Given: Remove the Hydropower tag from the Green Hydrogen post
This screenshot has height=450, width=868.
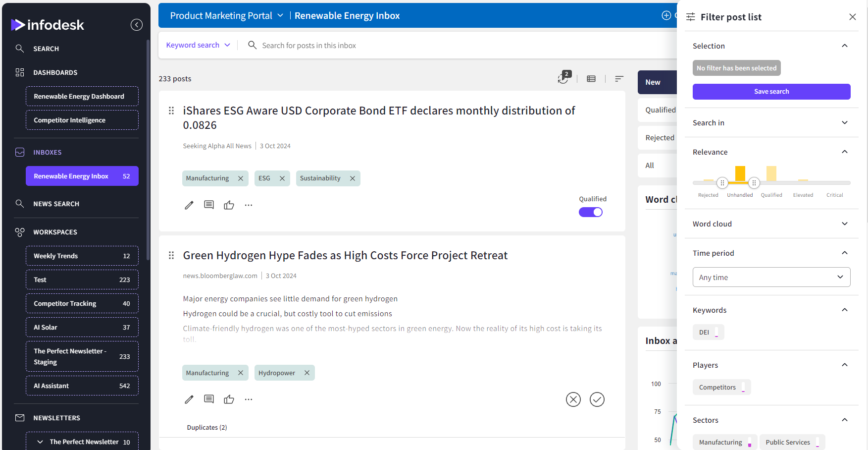Looking at the screenshot, I should (307, 373).
